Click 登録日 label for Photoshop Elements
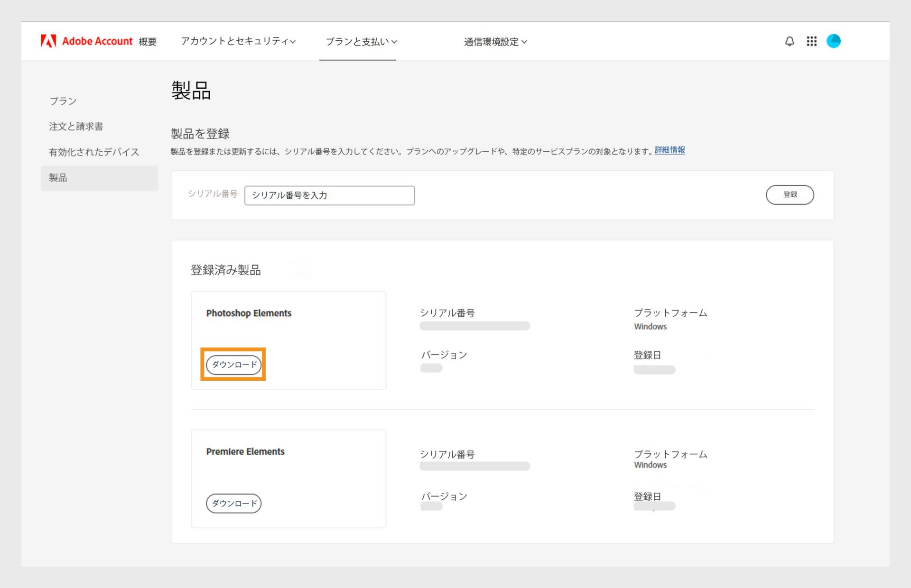The width and height of the screenshot is (911, 588). [647, 355]
